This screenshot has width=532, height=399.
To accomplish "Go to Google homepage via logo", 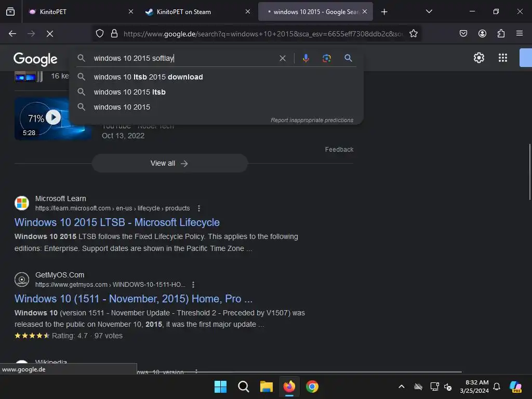I will coord(36,59).
